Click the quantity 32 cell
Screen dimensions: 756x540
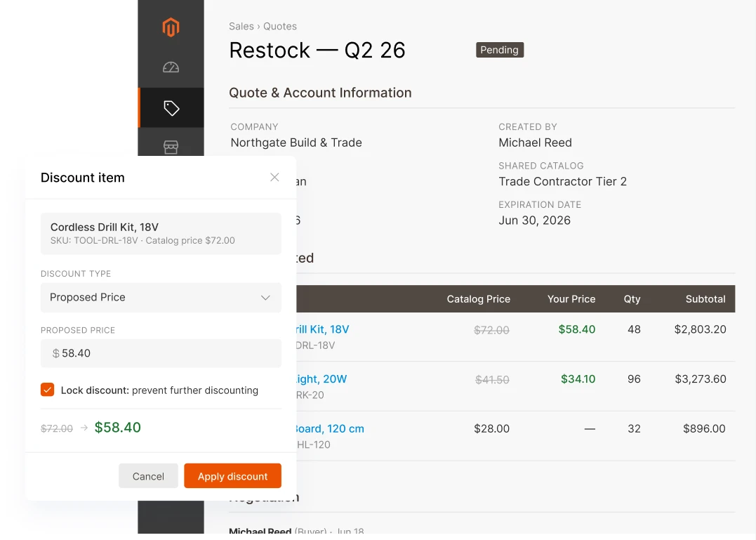[x=634, y=428]
